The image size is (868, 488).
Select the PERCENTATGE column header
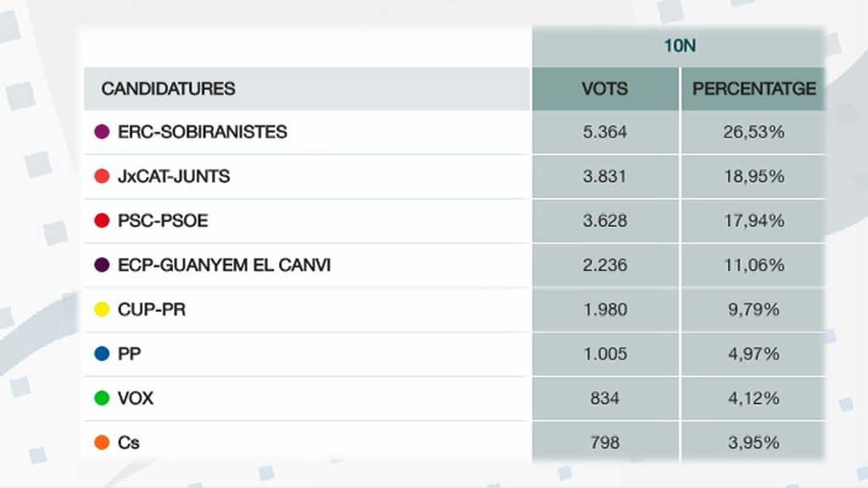tap(754, 88)
